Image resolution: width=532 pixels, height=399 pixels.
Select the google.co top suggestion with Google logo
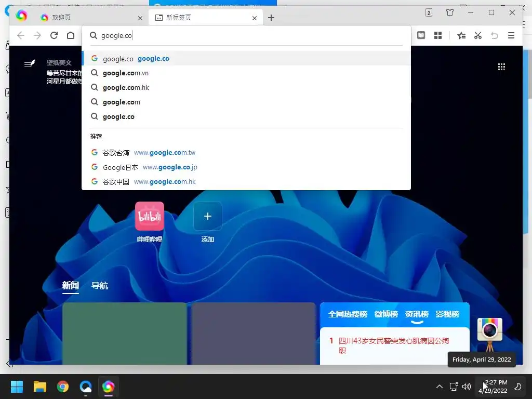point(246,58)
